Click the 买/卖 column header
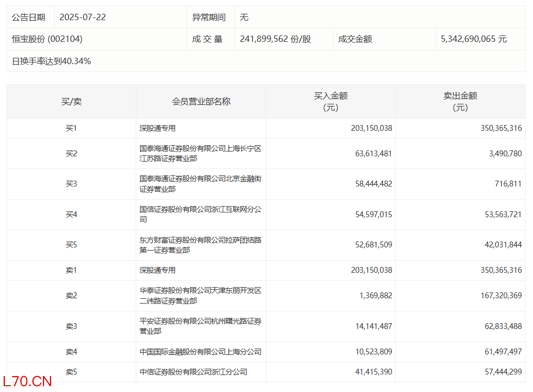Viewport: 533px width, 392px height. pos(72,102)
